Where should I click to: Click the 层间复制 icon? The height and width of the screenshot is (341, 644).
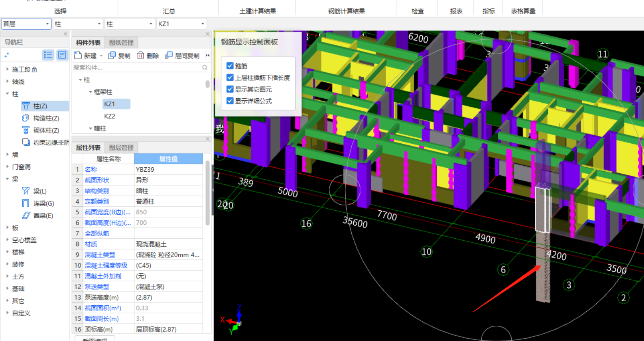(169, 55)
